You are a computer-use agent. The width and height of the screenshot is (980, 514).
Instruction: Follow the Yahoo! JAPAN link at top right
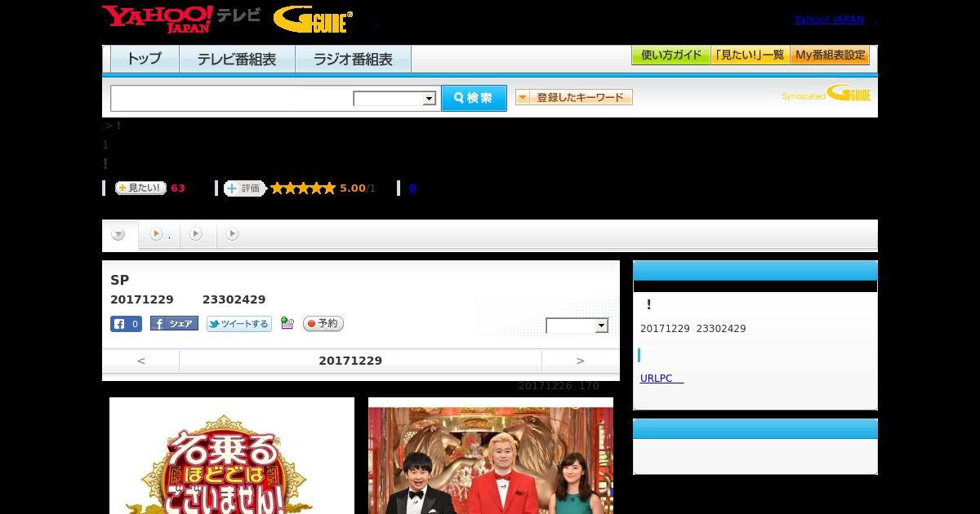829,20
